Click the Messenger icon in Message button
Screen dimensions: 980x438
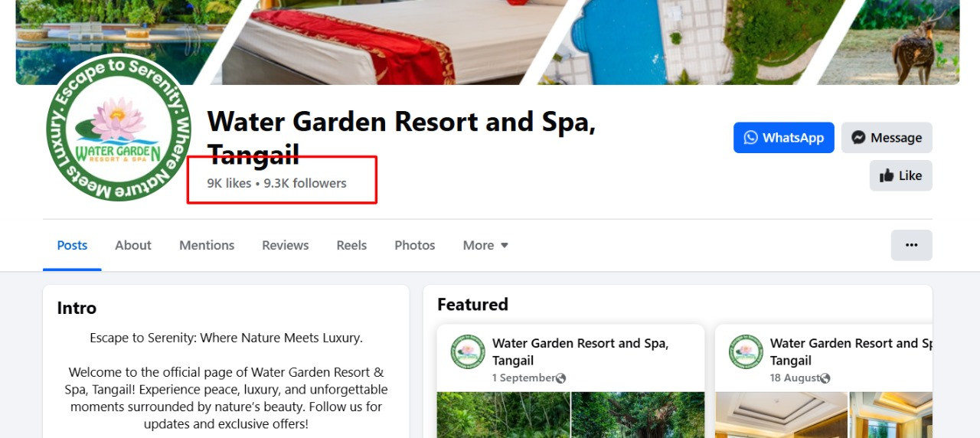[x=859, y=138]
